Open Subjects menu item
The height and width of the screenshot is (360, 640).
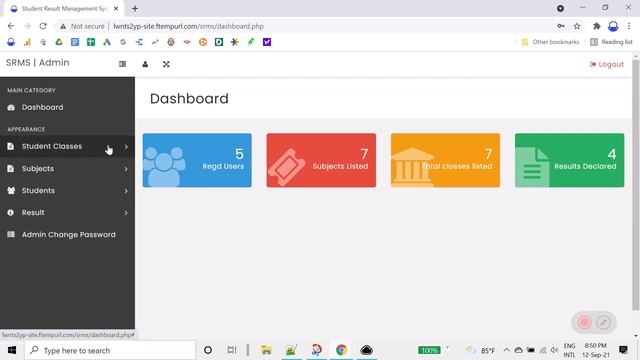38,169
